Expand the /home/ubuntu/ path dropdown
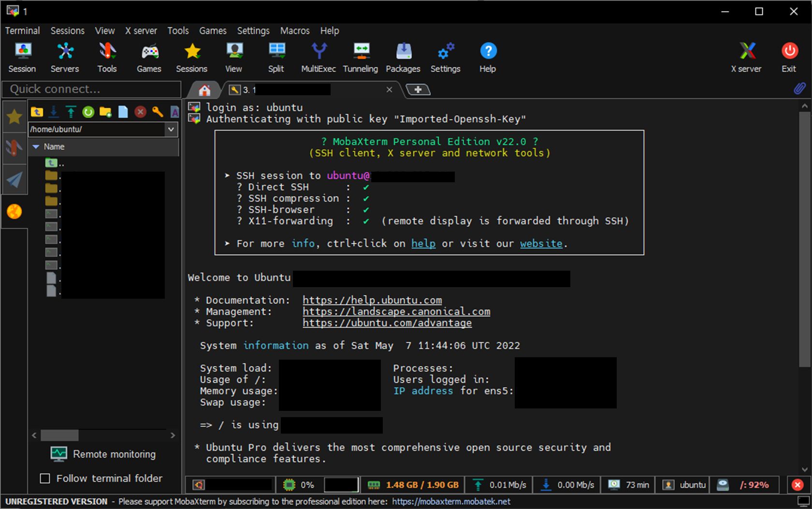The width and height of the screenshot is (812, 509). coord(171,130)
